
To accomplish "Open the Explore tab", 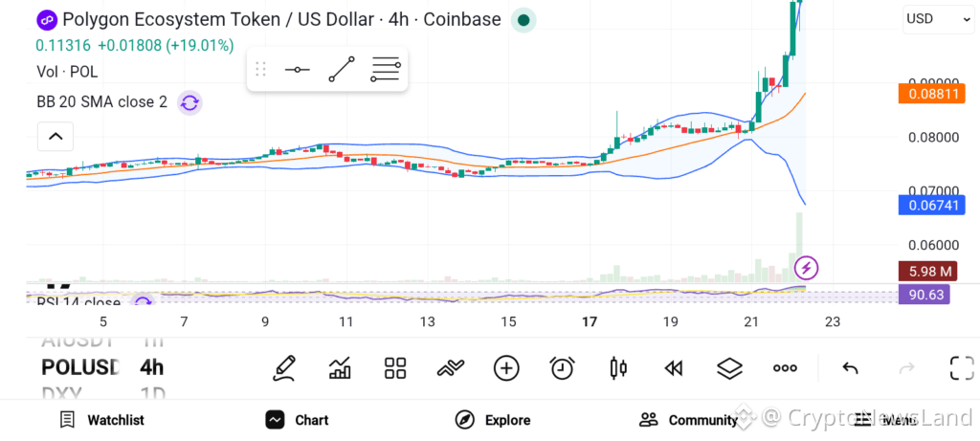I will tap(493, 420).
